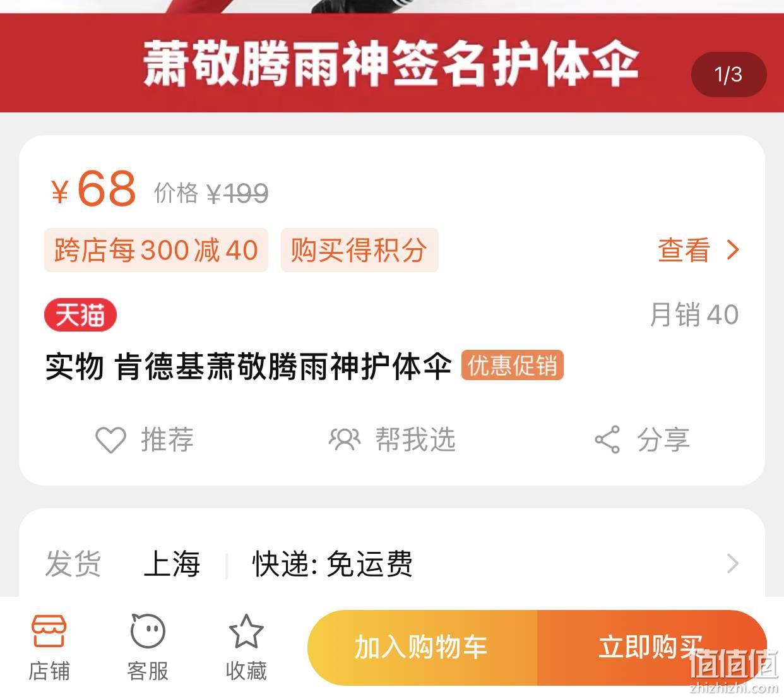784x699 pixels.
Task: Tap 立即购买 button
Action: point(651,648)
